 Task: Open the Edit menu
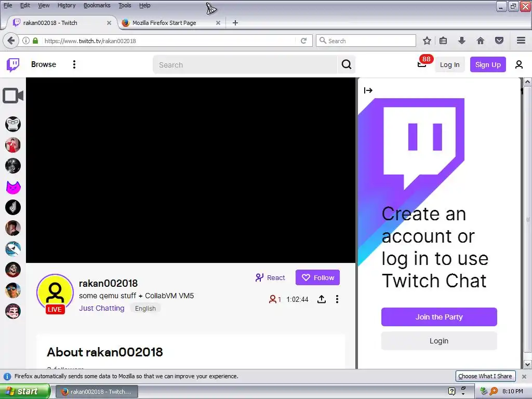(25, 5)
